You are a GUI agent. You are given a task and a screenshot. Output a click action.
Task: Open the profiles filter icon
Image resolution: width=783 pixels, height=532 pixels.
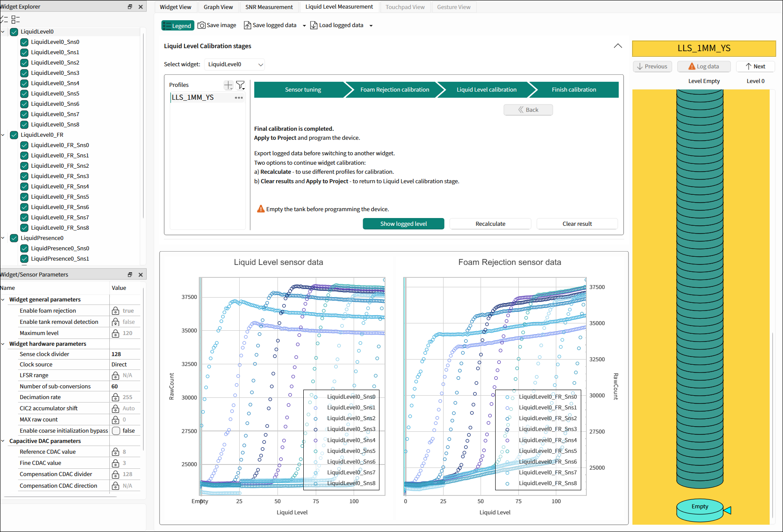[x=240, y=85]
